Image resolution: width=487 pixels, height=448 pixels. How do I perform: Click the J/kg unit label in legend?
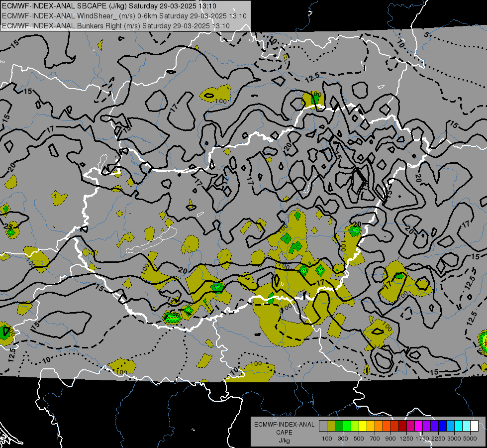(285, 441)
